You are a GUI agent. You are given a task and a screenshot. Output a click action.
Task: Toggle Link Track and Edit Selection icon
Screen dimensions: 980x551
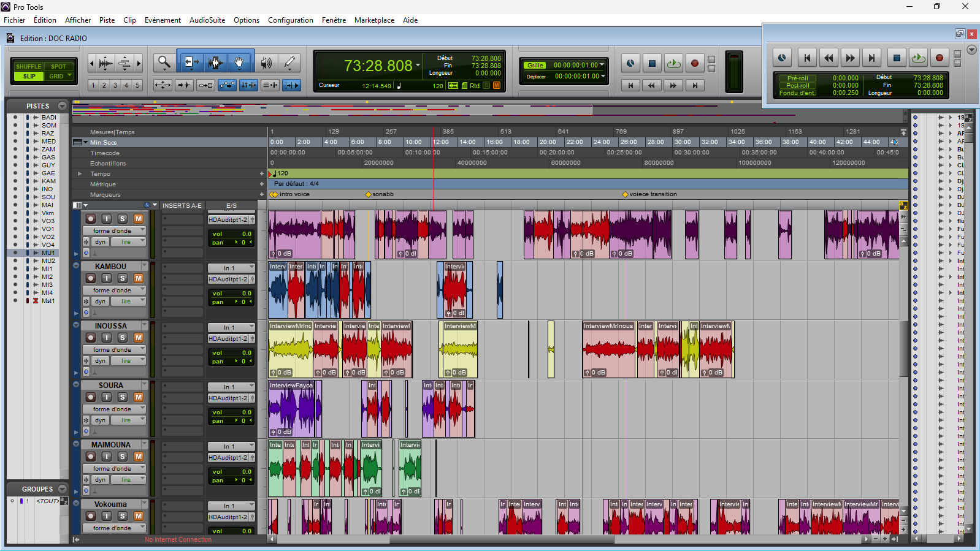270,85
